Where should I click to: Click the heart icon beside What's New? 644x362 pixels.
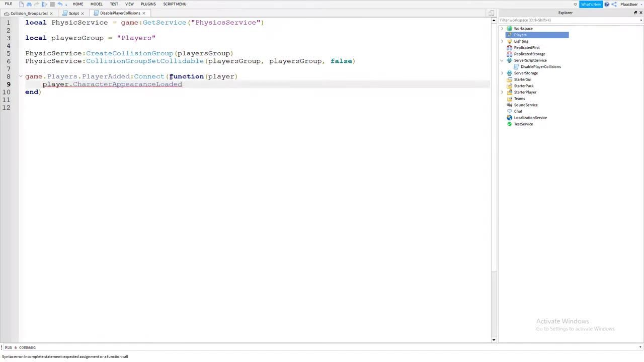pyautogui.click(x=575, y=5)
